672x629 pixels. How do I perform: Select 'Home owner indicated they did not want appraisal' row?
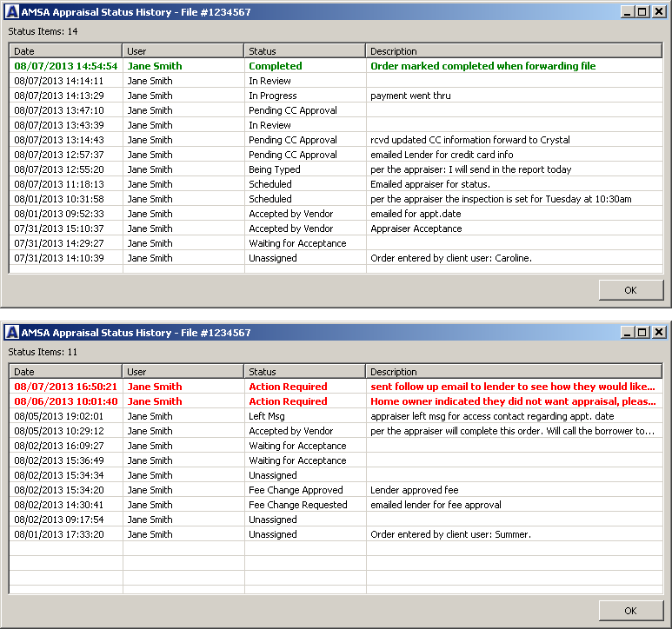(336, 401)
